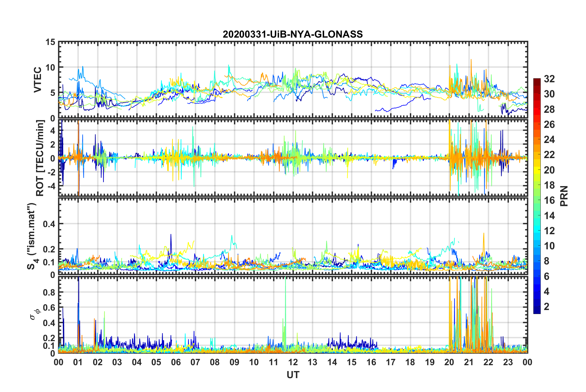Click the "ROT [TECU/min]" axis label
The width and height of the screenshot is (586, 392).
(40, 158)
